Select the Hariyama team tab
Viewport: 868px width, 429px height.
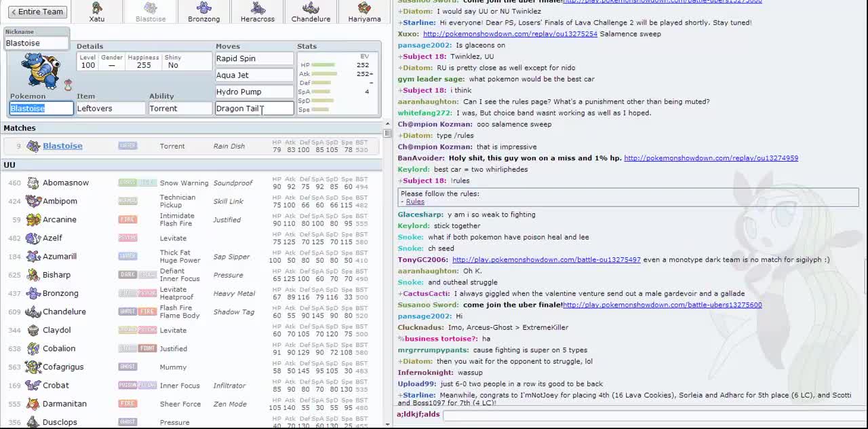[364, 12]
